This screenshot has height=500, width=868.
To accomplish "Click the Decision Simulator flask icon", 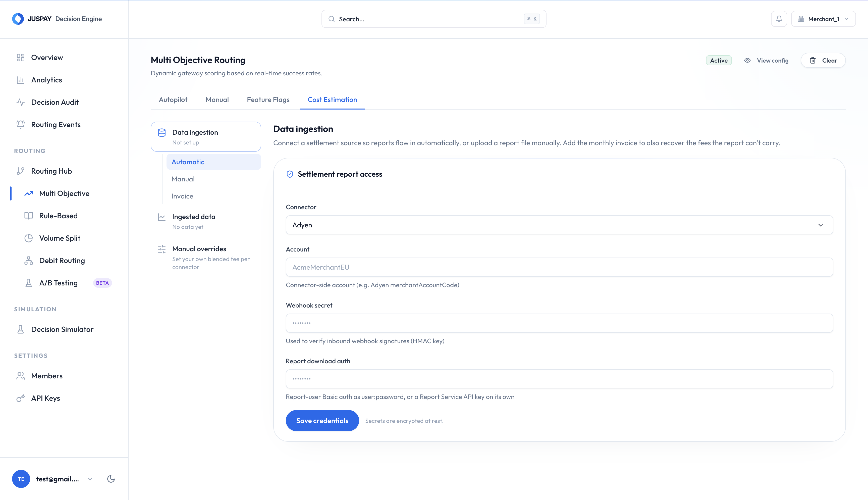I will [x=21, y=329].
